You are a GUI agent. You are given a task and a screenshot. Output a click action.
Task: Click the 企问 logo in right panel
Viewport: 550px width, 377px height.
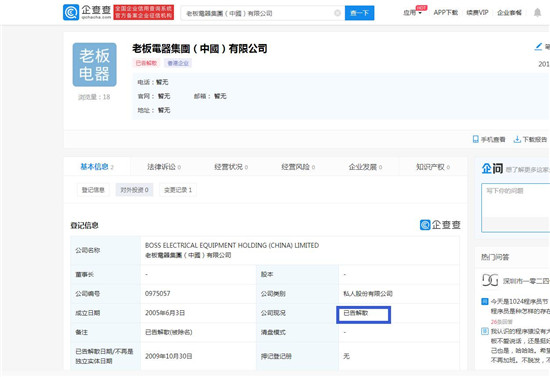click(492, 169)
